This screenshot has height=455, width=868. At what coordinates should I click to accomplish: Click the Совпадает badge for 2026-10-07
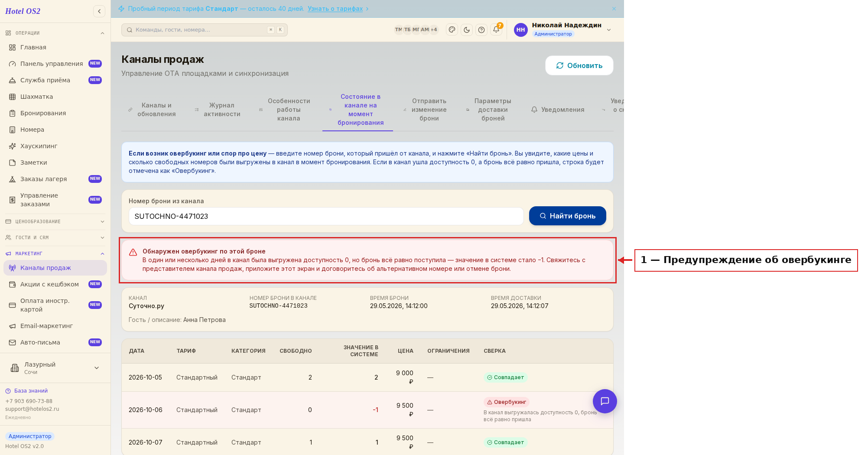(505, 442)
